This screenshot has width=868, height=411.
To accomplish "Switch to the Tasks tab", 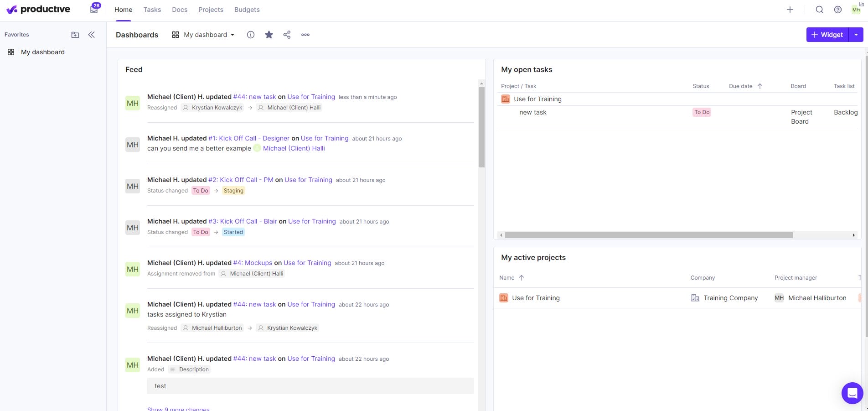I will pyautogui.click(x=152, y=10).
